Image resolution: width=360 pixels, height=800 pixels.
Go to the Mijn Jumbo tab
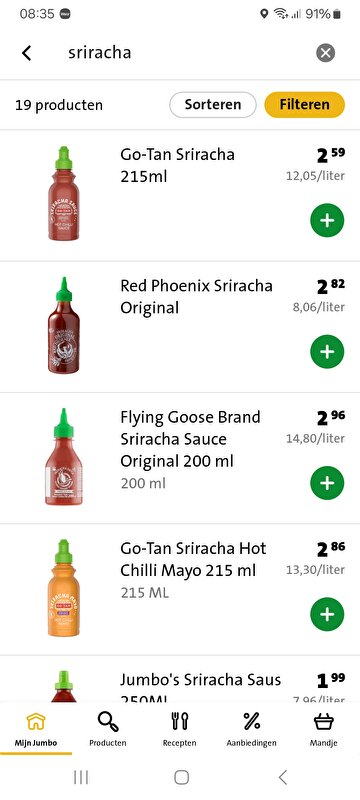pyautogui.click(x=36, y=729)
